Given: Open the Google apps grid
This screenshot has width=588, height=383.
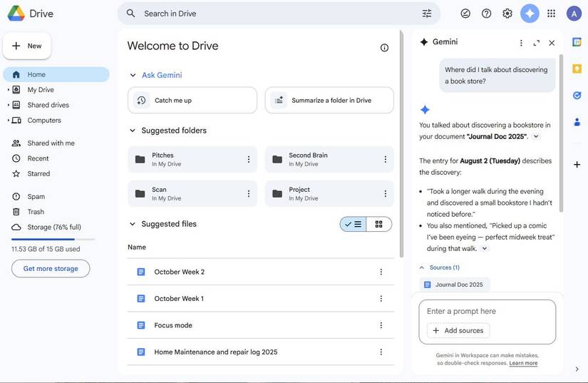Looking at the screenshot, I should coord(551,14).
